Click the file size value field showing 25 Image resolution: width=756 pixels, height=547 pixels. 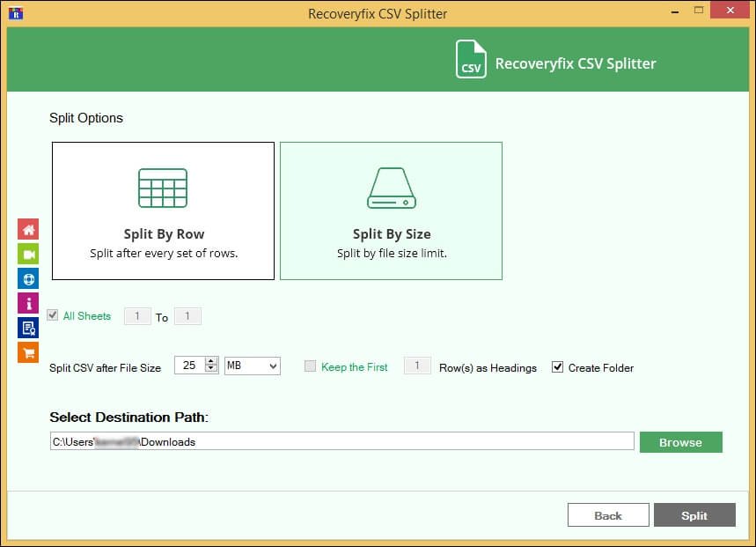190,366
